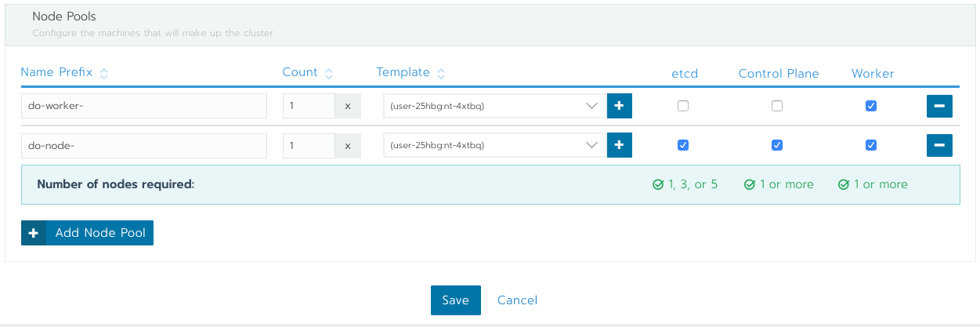Viewport: 980px width, 327px height.
Task: Click plus icon beside do-worker- template
Action: [x=619, y=106]
